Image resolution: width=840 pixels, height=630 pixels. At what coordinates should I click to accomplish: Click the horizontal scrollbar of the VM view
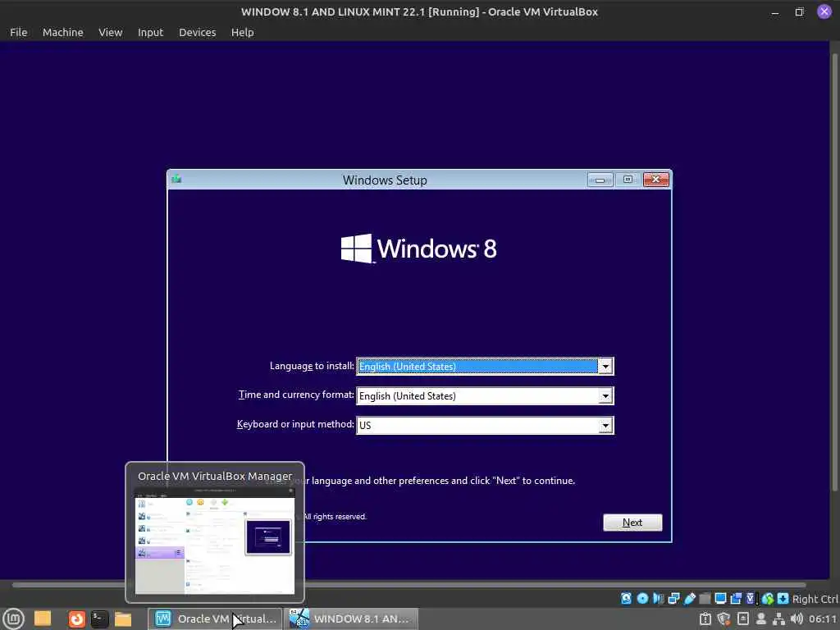tap(409, 585)
